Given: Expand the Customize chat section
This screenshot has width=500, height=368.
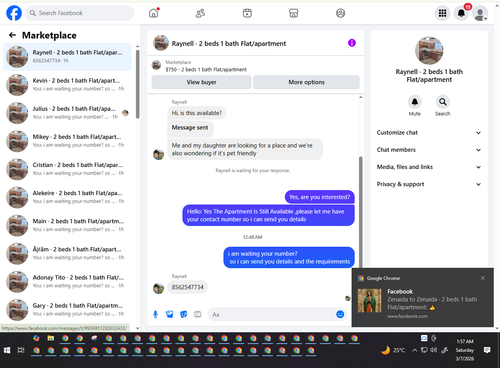Looking at the screenshot, I should [x=429, y=133].
